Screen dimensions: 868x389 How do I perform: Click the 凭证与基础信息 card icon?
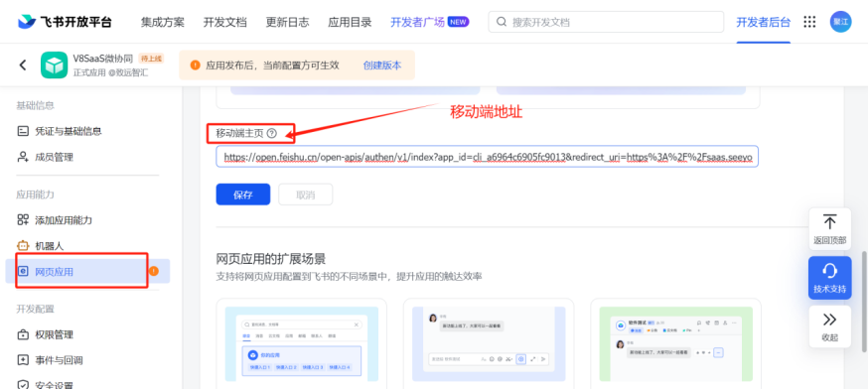pos(23,131)
